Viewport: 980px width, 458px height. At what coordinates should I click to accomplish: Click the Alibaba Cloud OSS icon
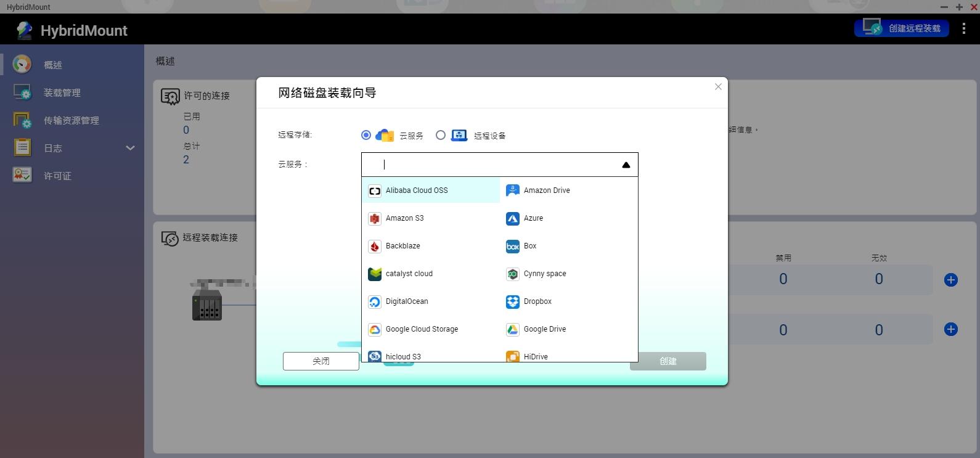tap(375, 190)
